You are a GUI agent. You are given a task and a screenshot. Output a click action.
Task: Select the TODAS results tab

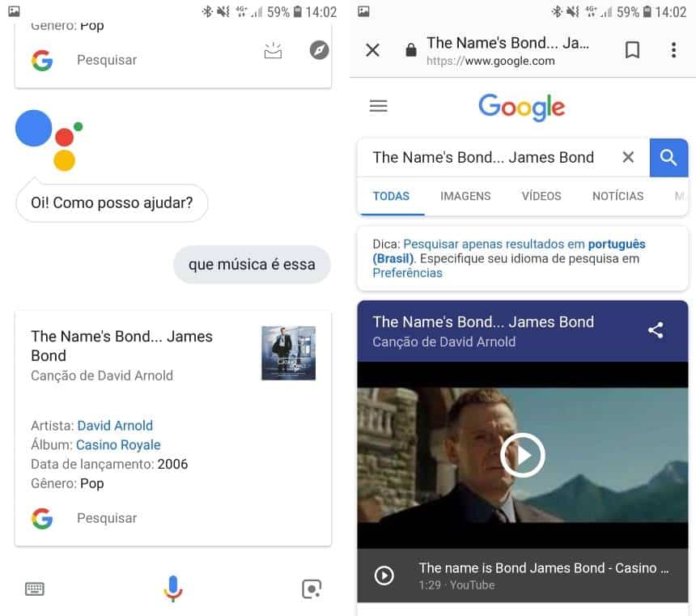[391, 196]
